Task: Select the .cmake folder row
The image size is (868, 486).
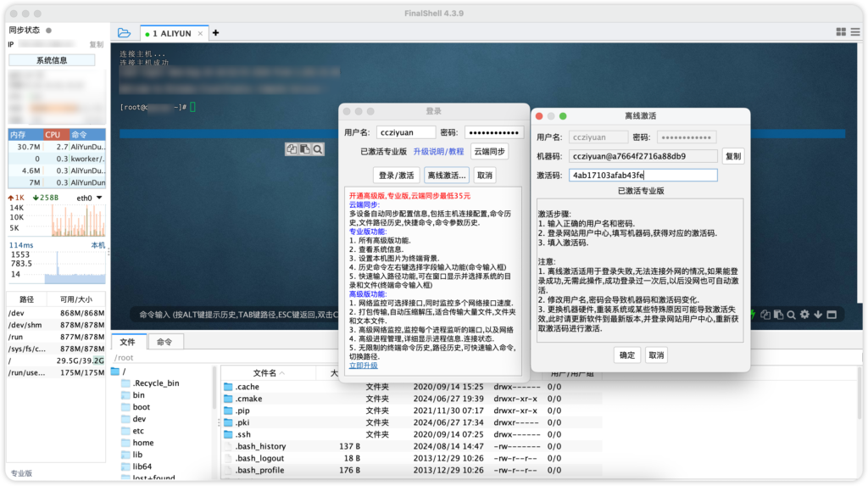Action: click(x=413, y=399)
